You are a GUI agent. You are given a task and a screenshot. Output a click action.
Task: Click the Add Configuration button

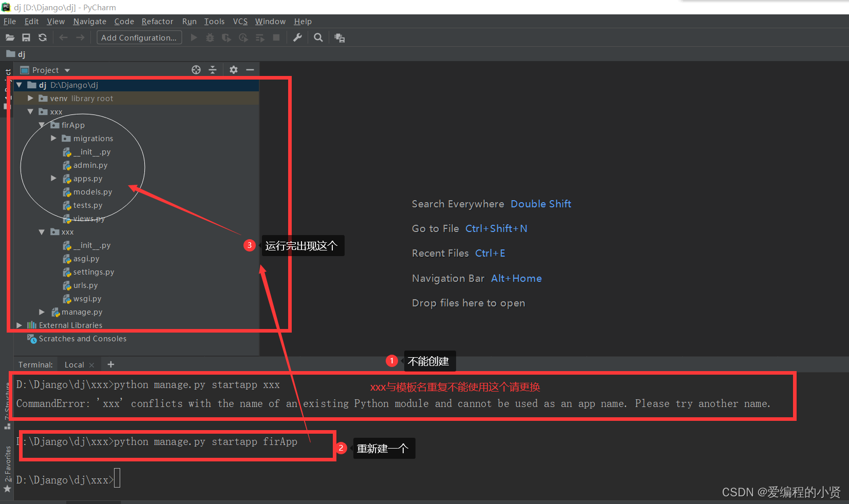[139, 37]
